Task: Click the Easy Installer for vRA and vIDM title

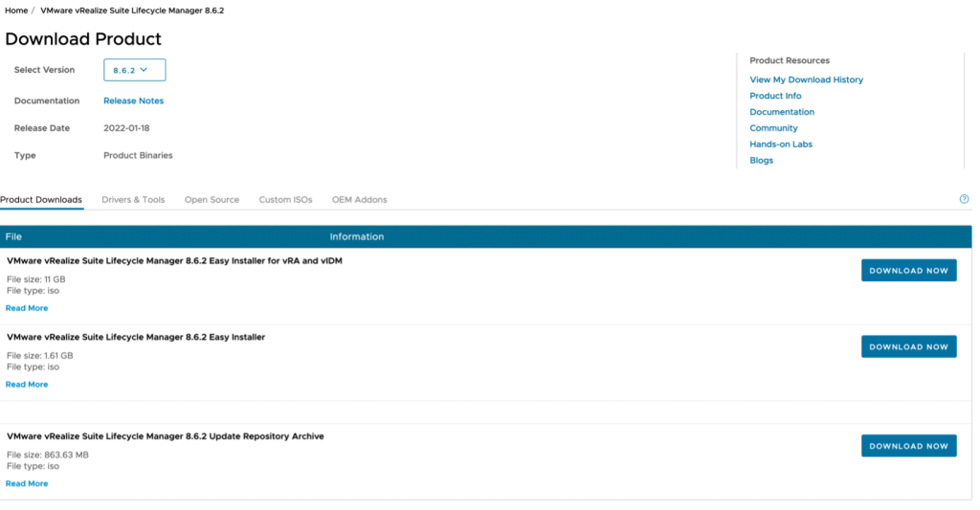Action: pyautogui.click(x=174, y=261)
